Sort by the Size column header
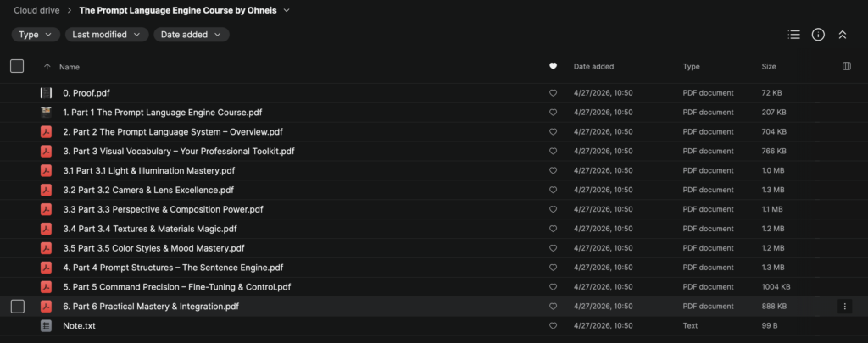Screen dimensions: 868x343 click(769, 66)
